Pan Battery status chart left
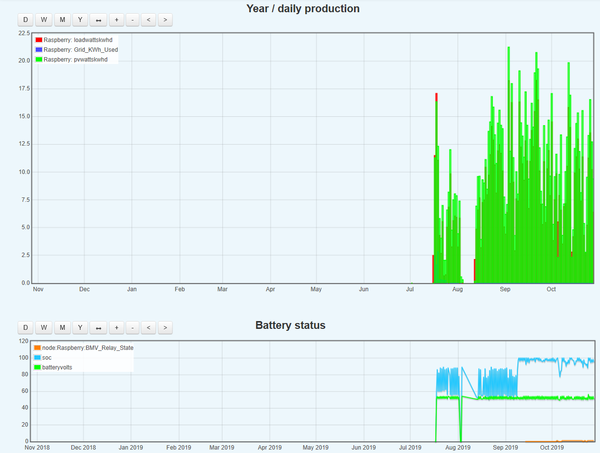 pyautogui.click(x=148, y=327)
